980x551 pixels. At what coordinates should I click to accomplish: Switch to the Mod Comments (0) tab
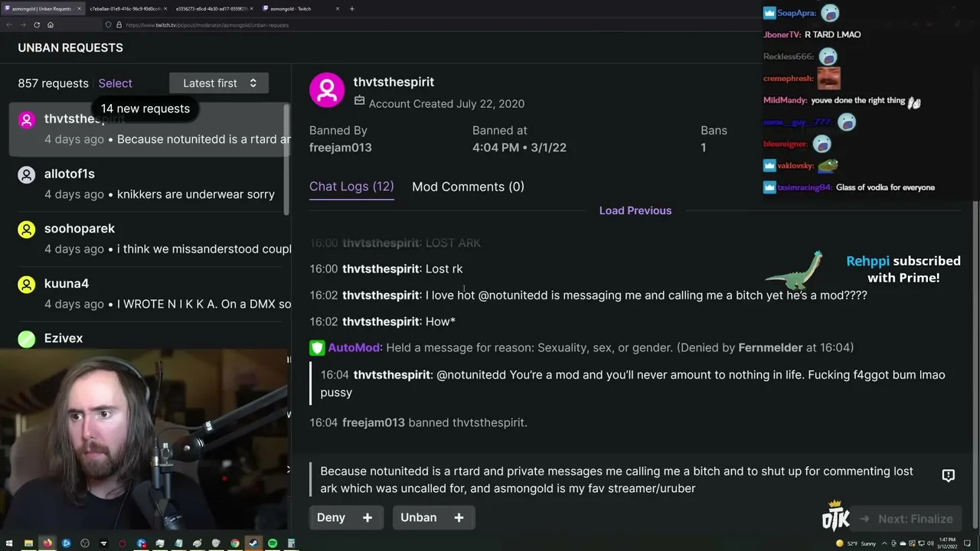[468, 187]
